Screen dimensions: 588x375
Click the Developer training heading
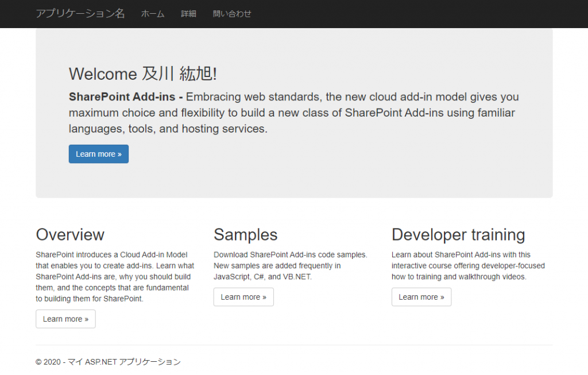tap(458, 234)
